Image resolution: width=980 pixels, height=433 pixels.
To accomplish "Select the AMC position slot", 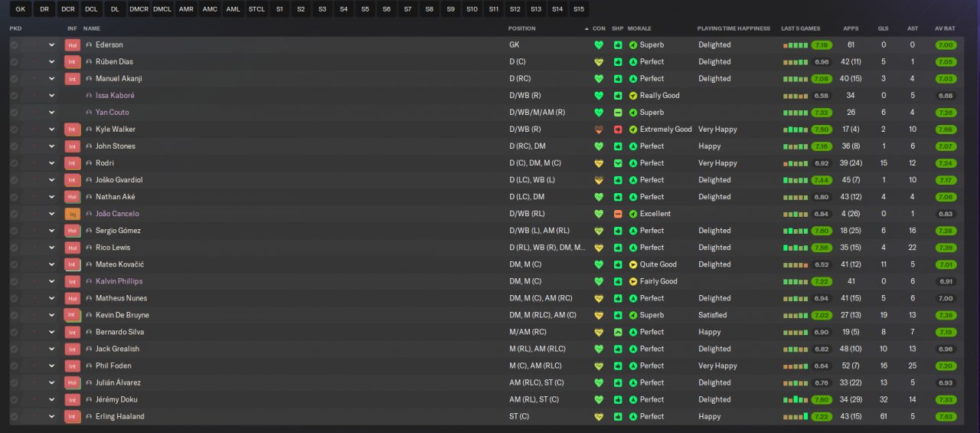I will (x=210, y=9).
